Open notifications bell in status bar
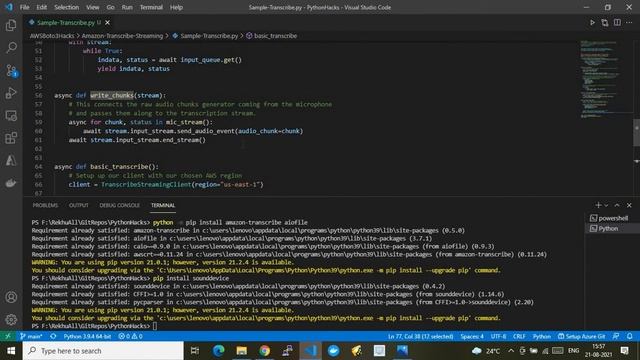The width and height of the screenshot is (640, 360). [x=630, y=336]
